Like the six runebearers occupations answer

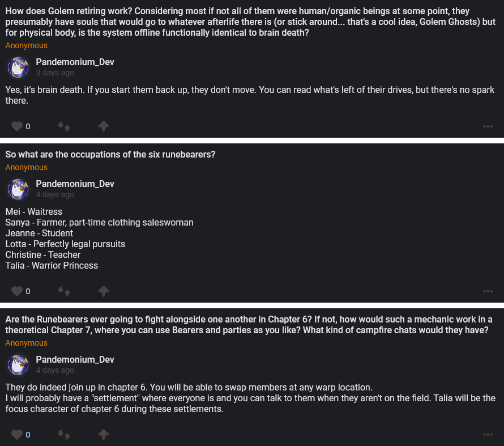pos(17,291)
